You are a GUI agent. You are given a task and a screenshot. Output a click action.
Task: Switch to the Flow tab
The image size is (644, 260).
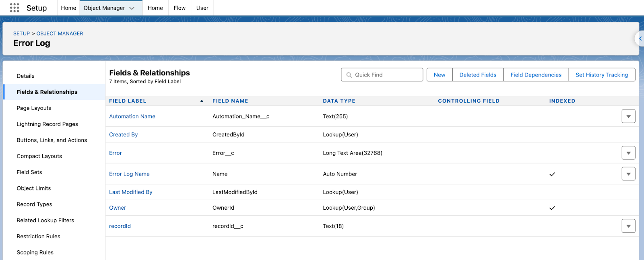click(180, 8)
